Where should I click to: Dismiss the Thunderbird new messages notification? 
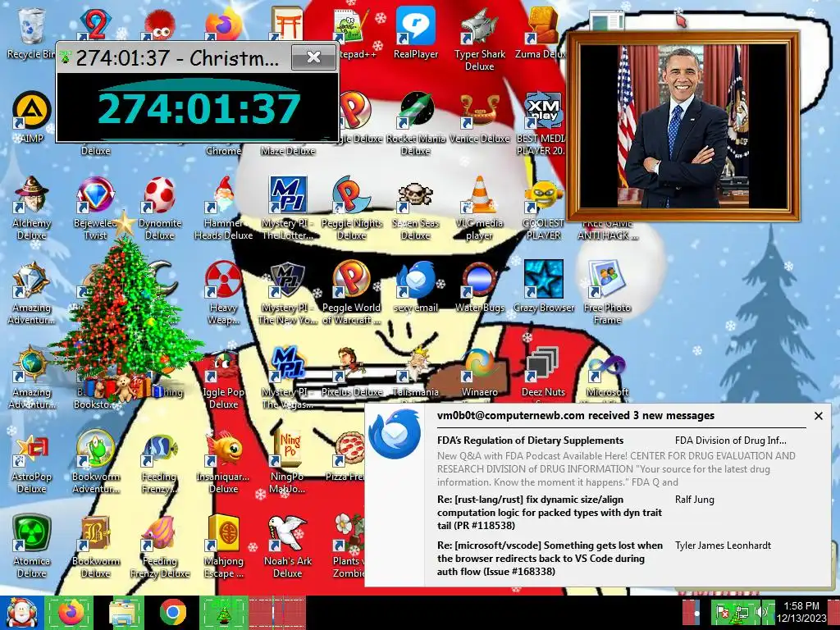(818, 416)
